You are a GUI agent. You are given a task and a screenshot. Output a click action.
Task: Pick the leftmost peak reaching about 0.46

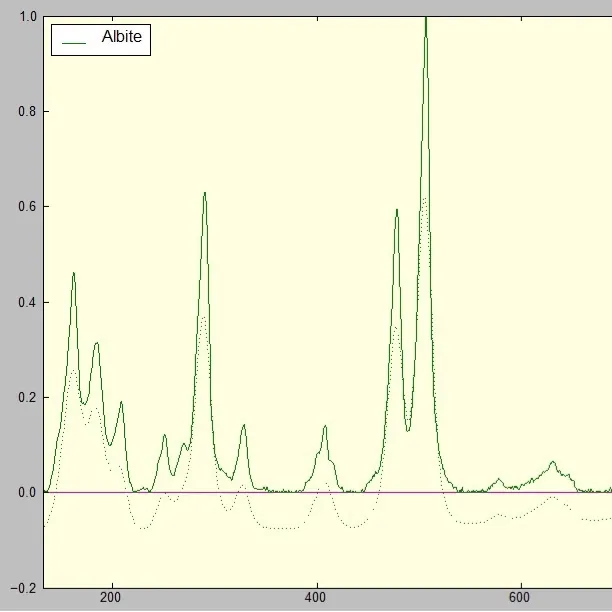click(x=73, y=274)
